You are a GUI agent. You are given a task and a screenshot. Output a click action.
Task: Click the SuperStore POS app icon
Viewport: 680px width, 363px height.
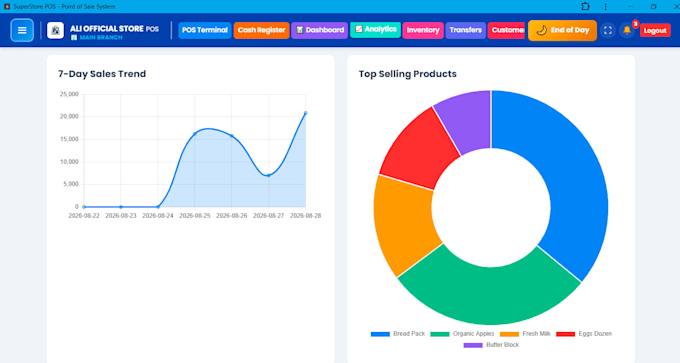(x=7, y=7)
